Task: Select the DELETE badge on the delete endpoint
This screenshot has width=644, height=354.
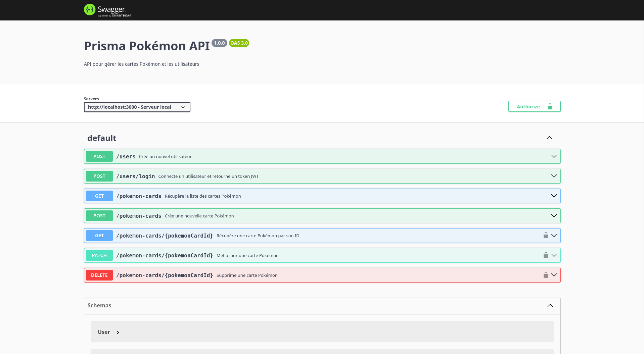Action: coord(99,275)
